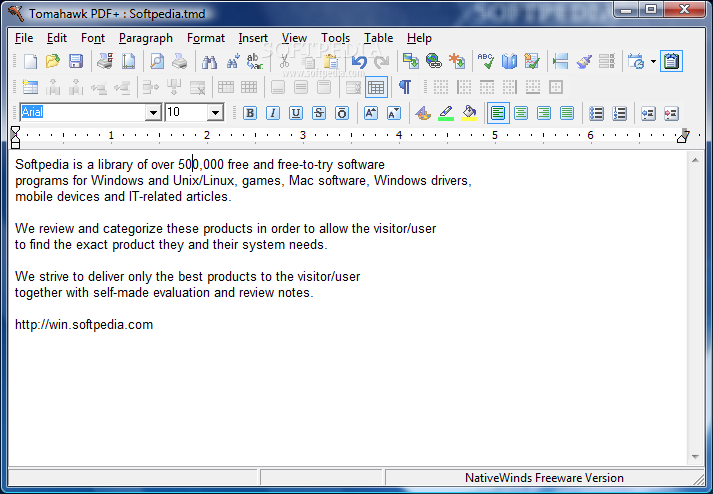Toggle Underline formatting

[x=296, y=113]
